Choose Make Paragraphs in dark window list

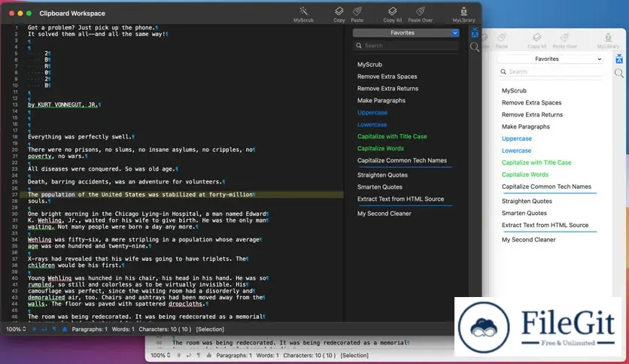(x=381, y=101)
